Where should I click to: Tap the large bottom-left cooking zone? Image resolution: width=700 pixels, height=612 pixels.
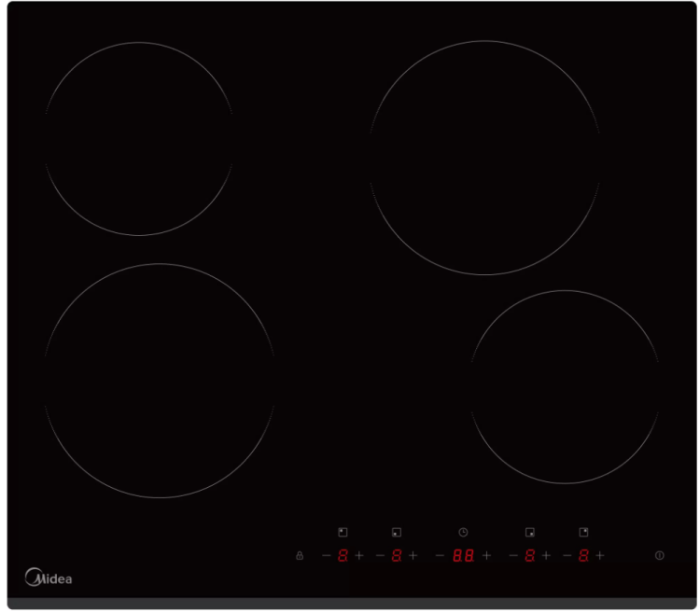(x=160, y=381)
